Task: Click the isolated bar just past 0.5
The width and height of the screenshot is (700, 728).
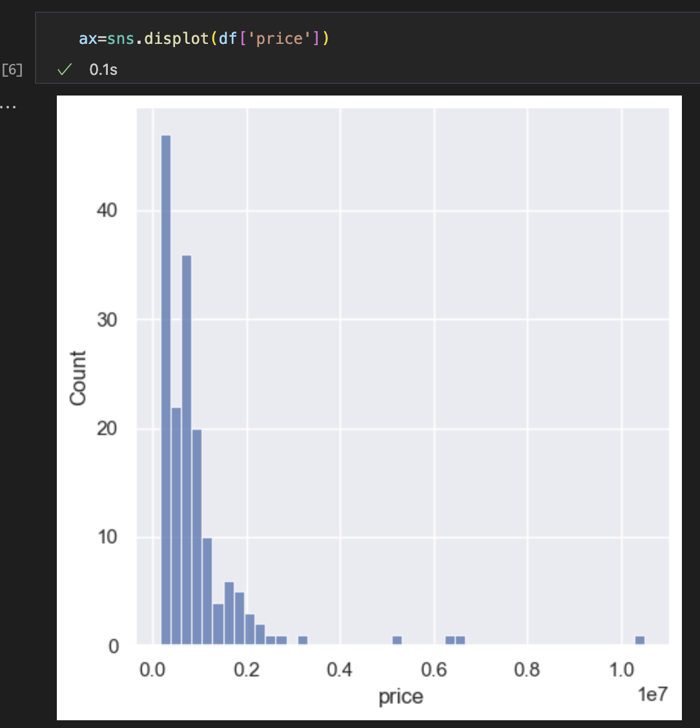Action: click(397, 640)
